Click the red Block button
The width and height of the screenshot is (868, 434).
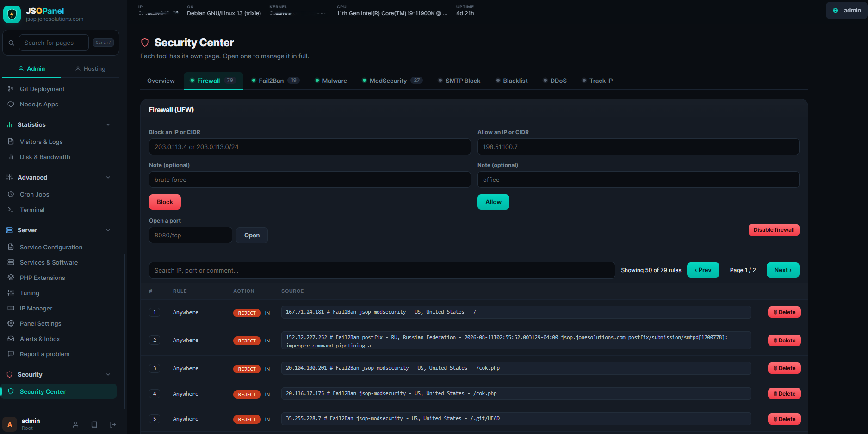[x=165, y=202]
